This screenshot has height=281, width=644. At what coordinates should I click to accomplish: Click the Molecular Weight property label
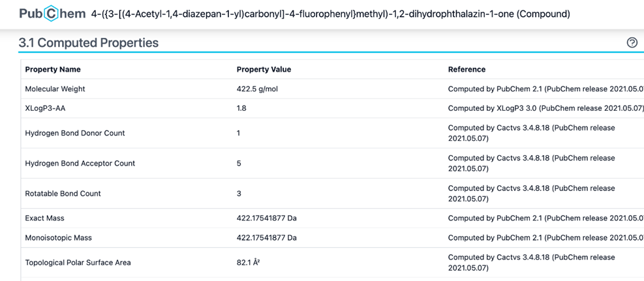point(55,89)
